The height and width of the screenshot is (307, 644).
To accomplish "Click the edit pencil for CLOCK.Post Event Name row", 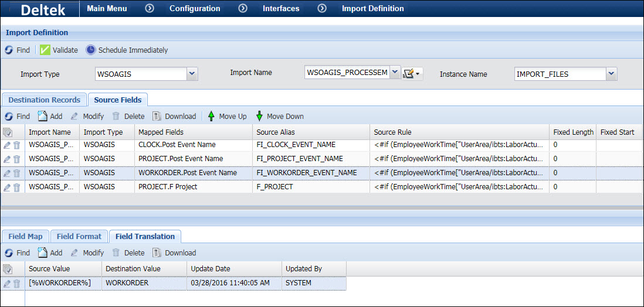I will click(x=7, y=145).
